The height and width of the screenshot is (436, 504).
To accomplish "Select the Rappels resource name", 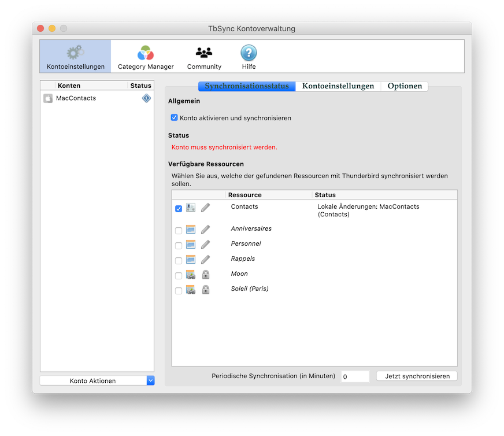I will 243,258.
